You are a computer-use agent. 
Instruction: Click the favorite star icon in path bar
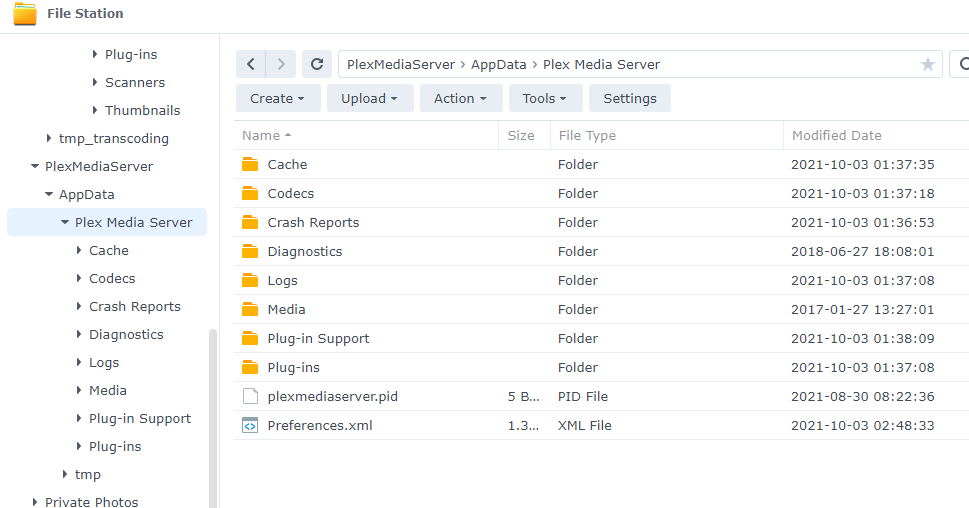[928, 64]
